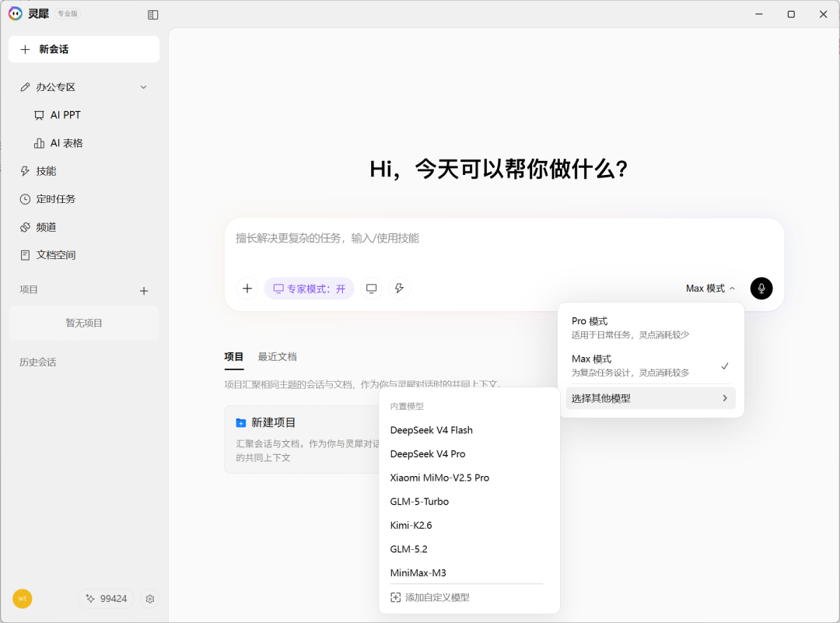Image resolution: width=840 pixels, height=623 pixels.
Task: Maximize the 灵犀 window
Action: (x=791, y=15)
